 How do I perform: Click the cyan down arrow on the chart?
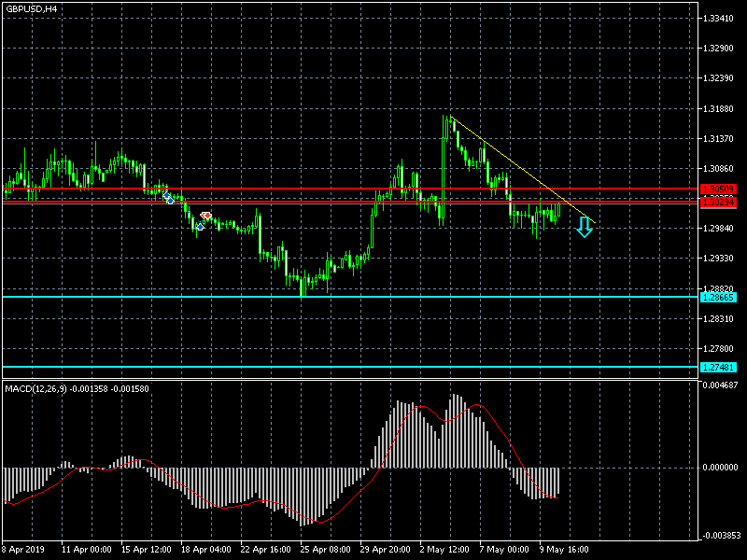point(584,227)
